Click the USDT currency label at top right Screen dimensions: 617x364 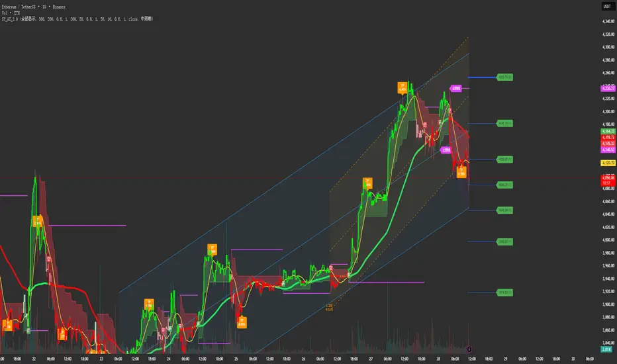(x=607, y=7)
